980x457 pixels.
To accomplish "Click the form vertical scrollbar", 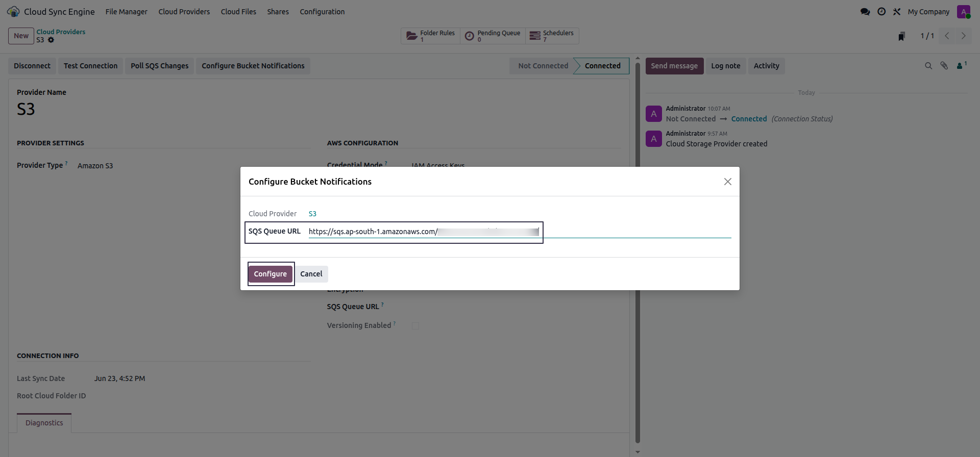I will point(638,252).
